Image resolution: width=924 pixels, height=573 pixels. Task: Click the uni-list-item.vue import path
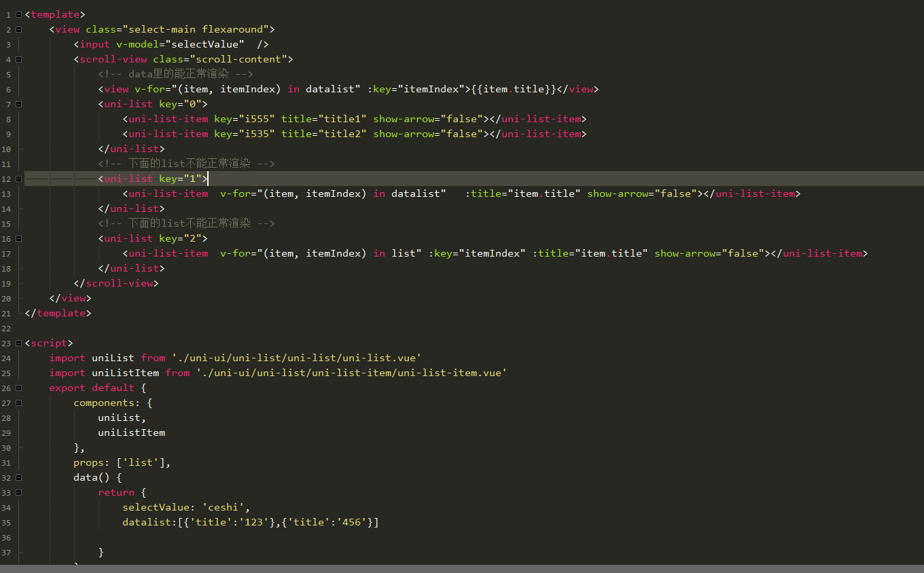(x=351, y=373)
